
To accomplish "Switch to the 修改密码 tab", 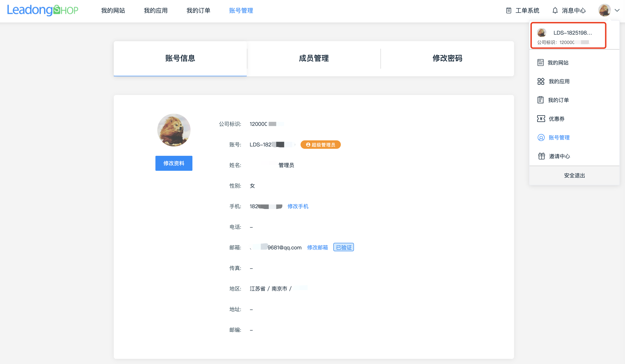I will (447, 58).
